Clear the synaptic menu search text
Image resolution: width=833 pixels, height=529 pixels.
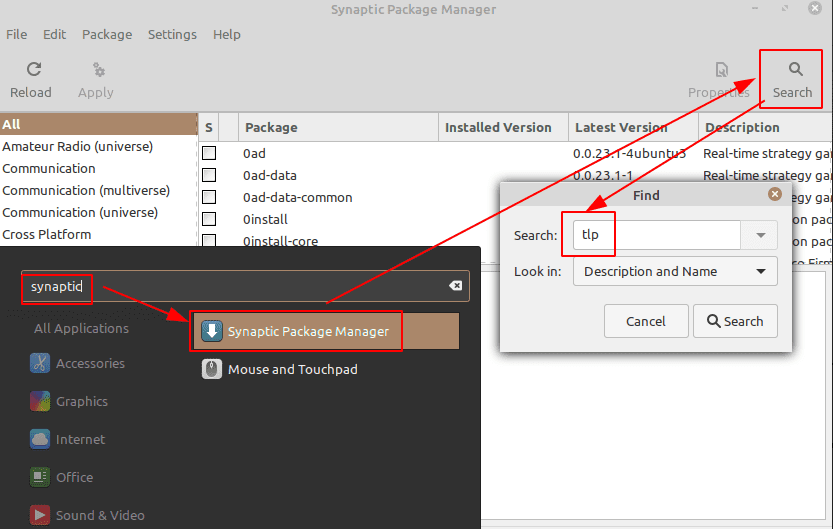(455, 286)
